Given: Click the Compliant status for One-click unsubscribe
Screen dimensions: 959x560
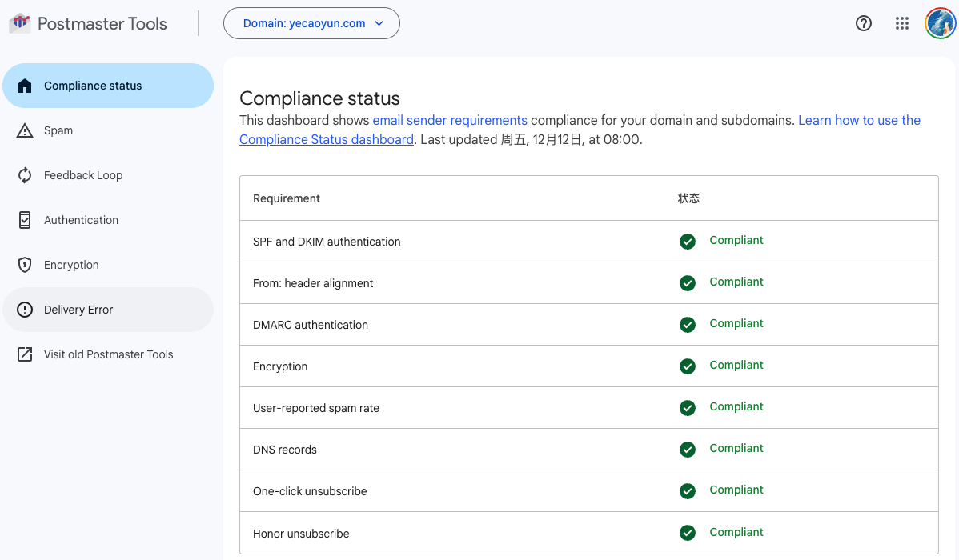Looking at the screenshot, I should point(736,490).
